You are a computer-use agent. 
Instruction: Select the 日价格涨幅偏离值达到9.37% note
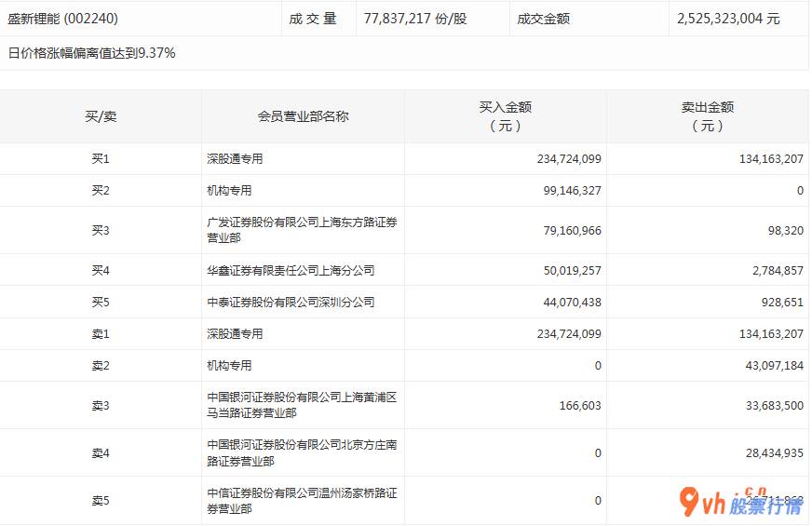[x=91, y=53]
